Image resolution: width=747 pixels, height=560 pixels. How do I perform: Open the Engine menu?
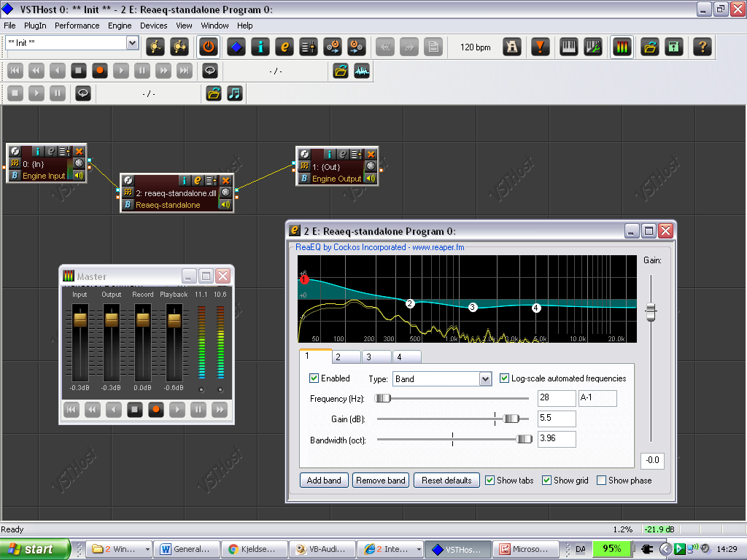pyautogui.click(x=120, y=26)
